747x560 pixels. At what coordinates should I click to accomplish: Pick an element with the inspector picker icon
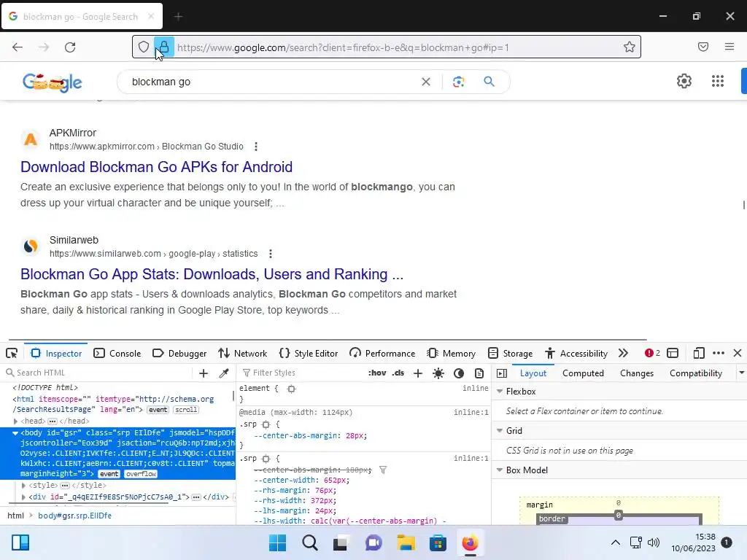pos(12,354)
